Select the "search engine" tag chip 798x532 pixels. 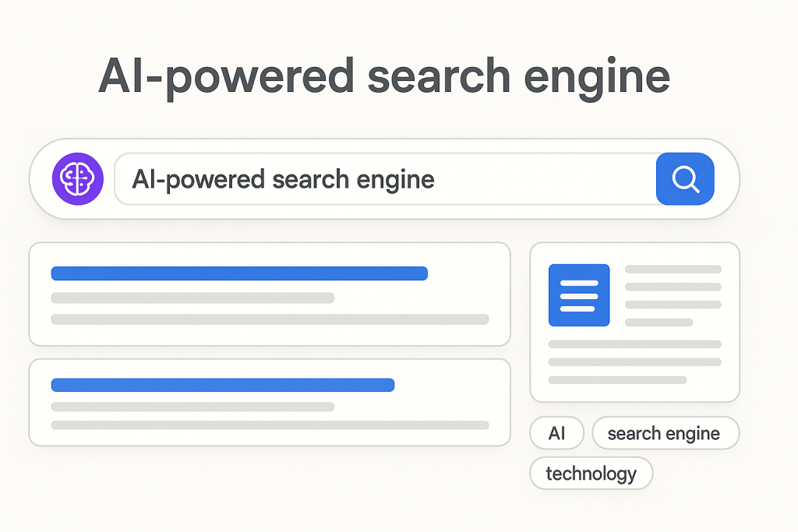[664, 434]
